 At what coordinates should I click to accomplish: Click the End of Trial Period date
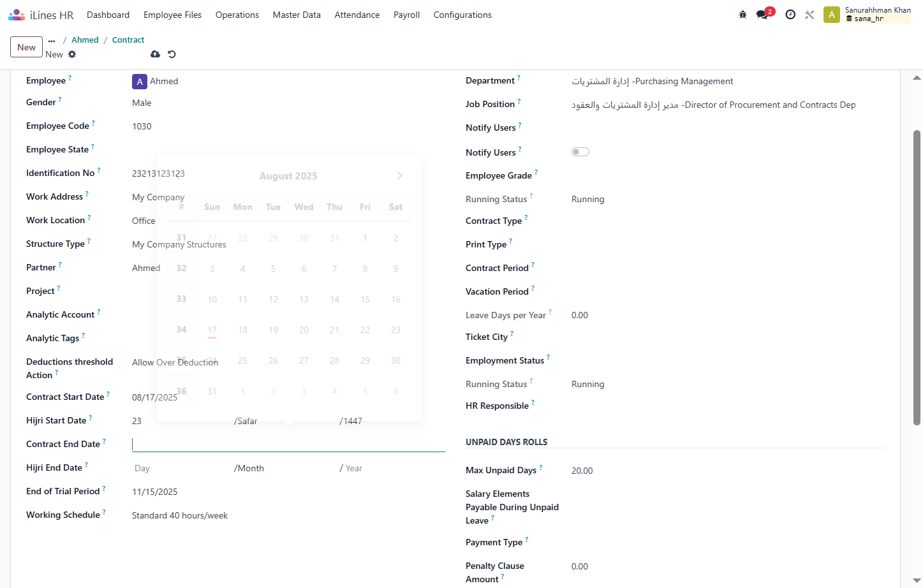pyautogui.click(x=288, y=492)
